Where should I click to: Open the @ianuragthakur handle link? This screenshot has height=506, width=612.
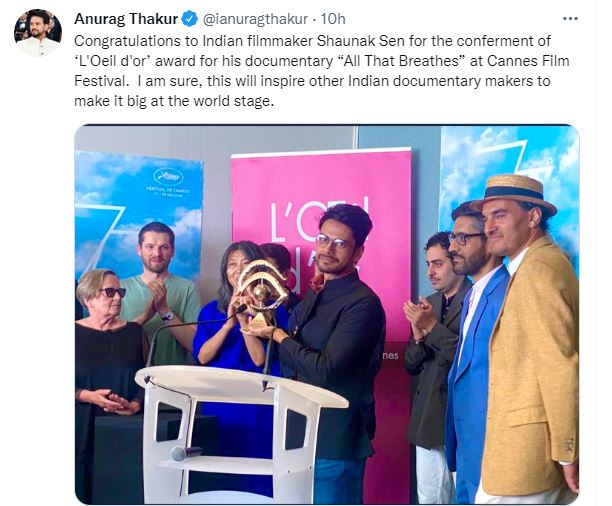point(256,19)
